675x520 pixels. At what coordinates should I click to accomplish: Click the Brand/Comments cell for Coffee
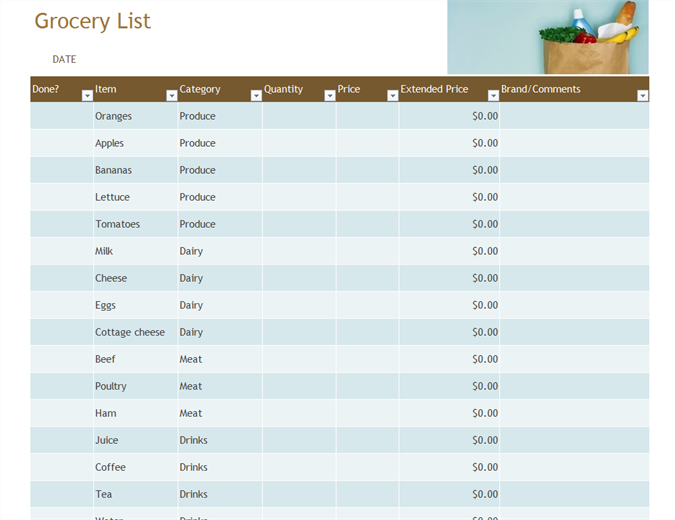[573, 467]
